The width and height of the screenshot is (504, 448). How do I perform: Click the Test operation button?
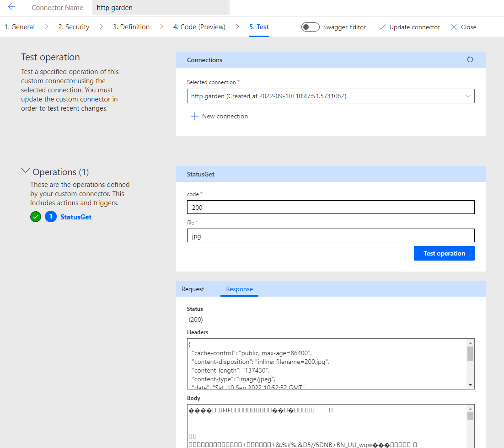444,253
